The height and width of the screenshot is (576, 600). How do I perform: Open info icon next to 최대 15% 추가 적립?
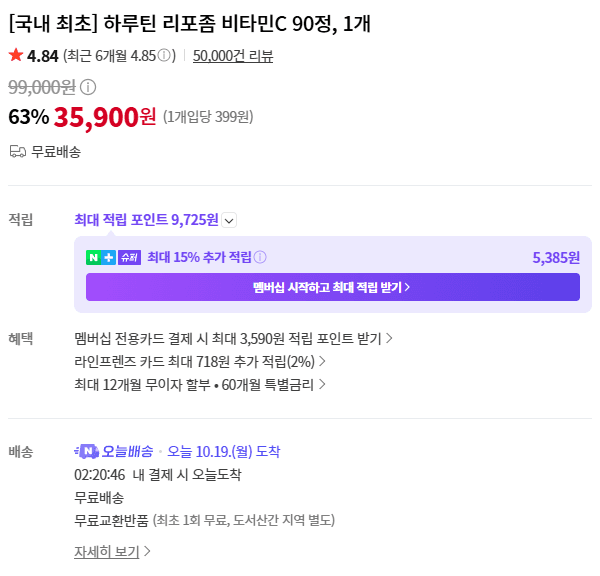[260, 257]
